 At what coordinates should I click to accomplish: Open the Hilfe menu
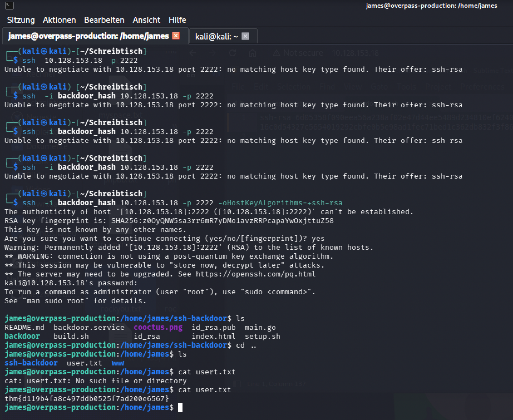click(x=177, y=20)
